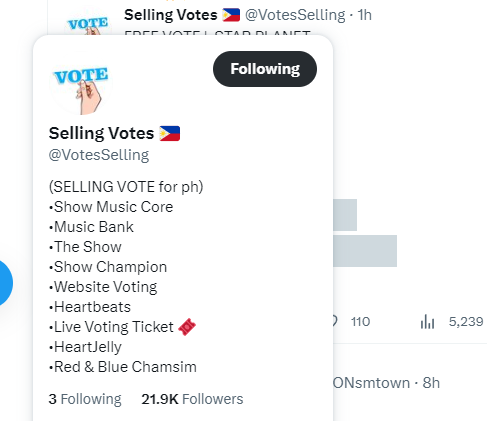The image size is (487, 421).
Task: Click the Philippine flag in tweet header
Action: (231, 15)
